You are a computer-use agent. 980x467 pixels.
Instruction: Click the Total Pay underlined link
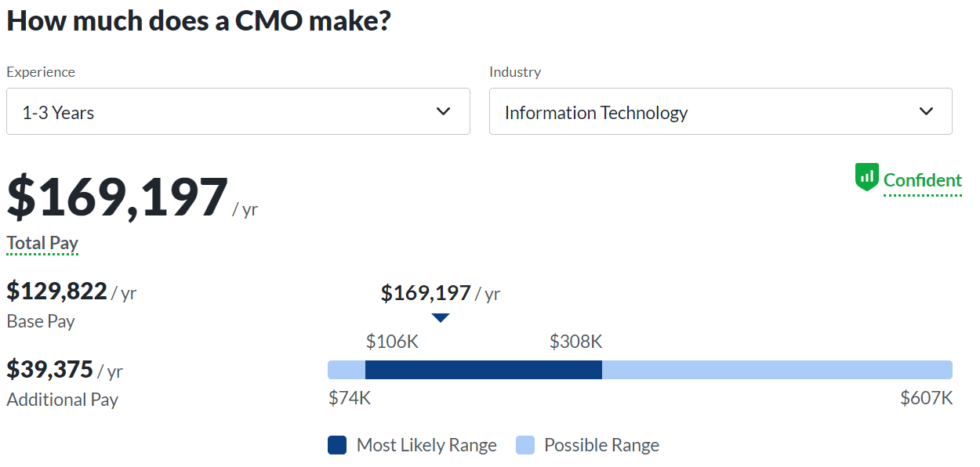42,243
